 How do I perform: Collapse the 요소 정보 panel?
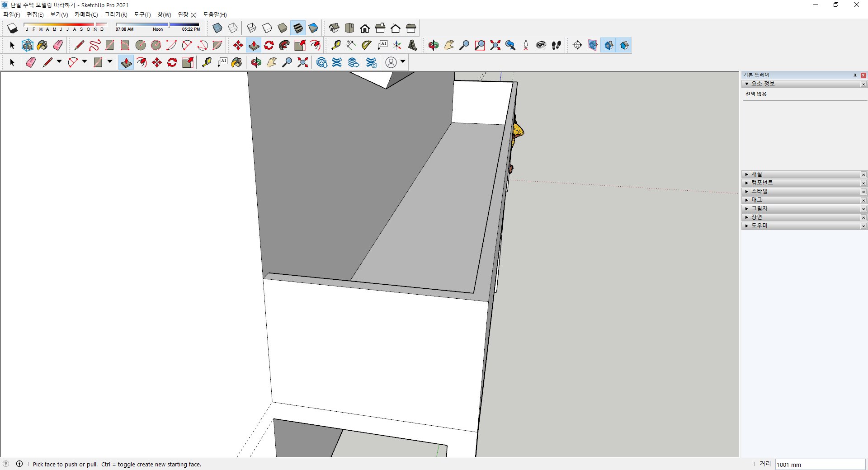(747, 84)
